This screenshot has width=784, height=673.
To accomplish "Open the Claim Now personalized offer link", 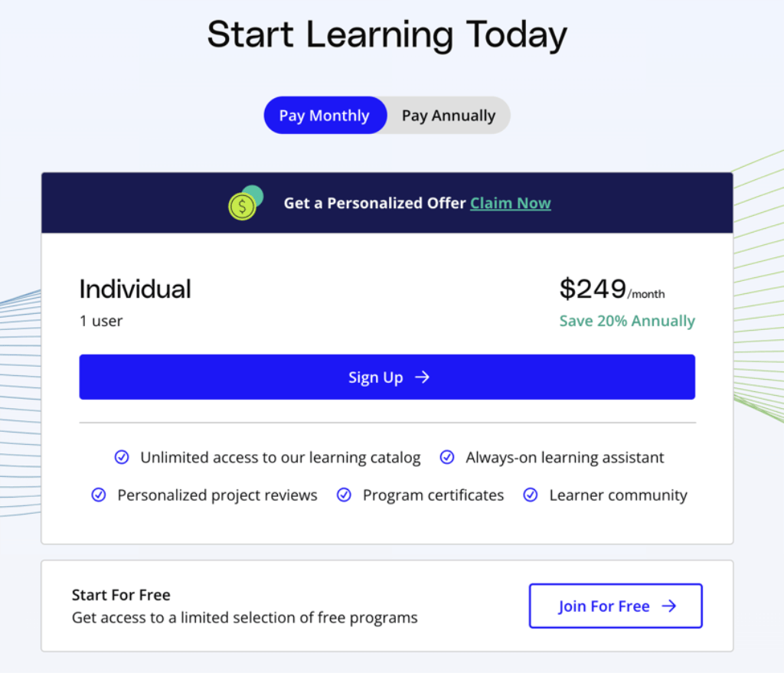I will pos(510,203).
